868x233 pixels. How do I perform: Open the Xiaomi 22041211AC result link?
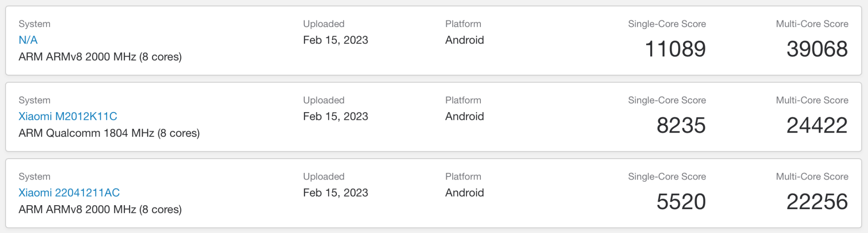click(69, 193)
